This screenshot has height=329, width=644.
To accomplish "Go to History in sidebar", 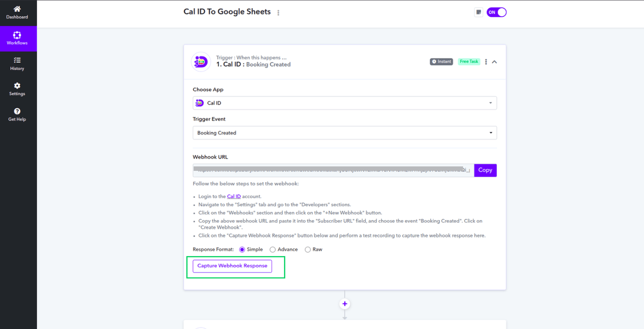I will [x=17, y=64].
